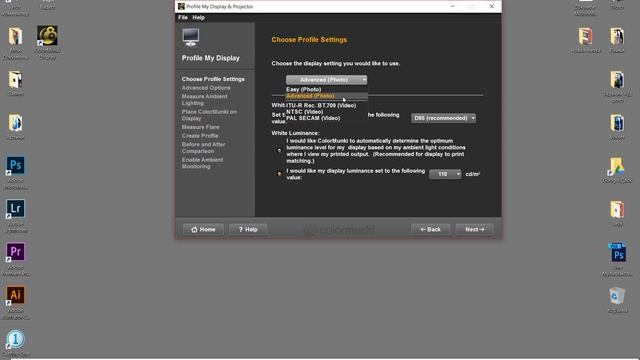This screenshot has height=360, width=640.
Task: Click the ? Help button at bottom
Action: (x=248, y=229)
